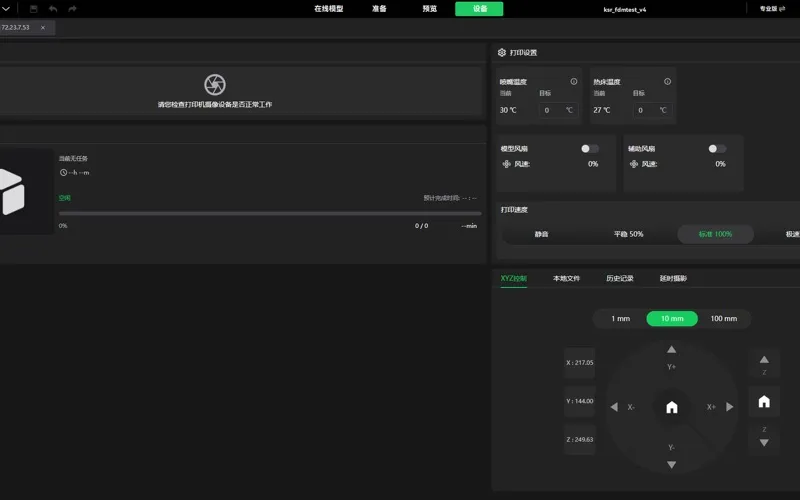
Task: Click the hot bed temperature info icon
Action: (667, 82)
